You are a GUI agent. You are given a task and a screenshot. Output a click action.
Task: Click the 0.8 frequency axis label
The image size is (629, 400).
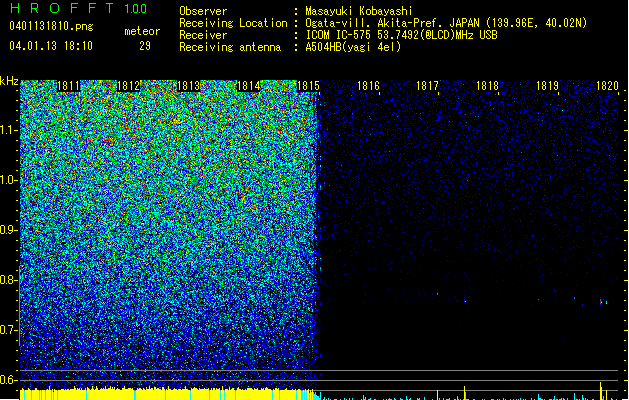[x=9, y=280]
